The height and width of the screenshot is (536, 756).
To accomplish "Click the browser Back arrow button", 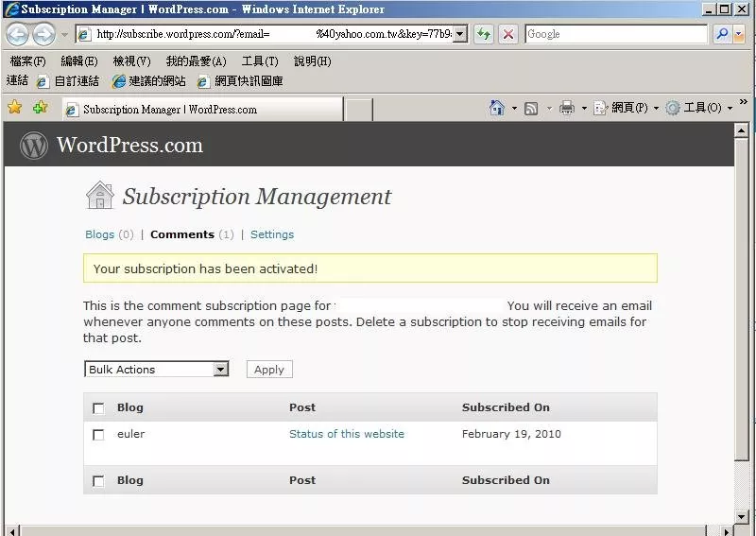I will [x=17, y=34].
